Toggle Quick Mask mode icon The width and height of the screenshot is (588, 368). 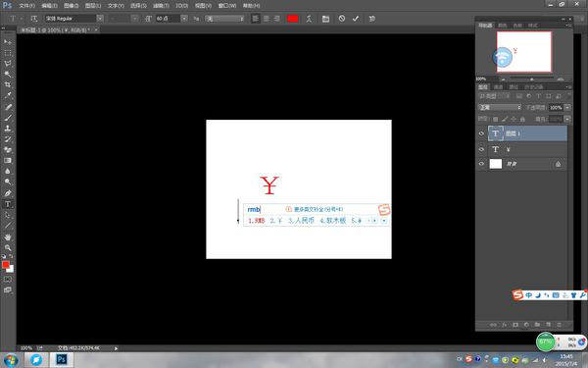[x=8, y=280]
